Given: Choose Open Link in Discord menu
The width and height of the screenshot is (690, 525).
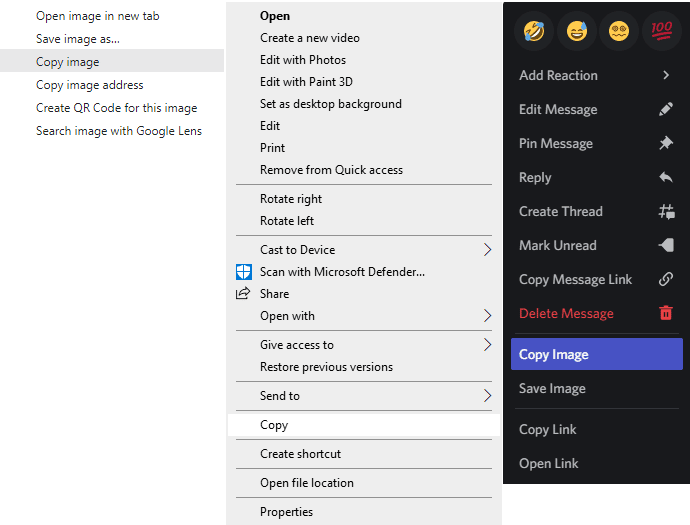Looking at the screenshot, I should point(548,463).
